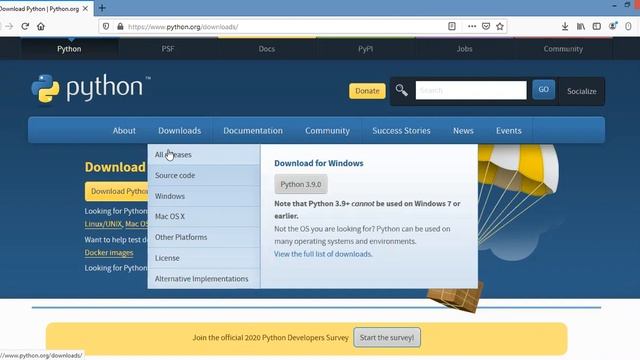Open the Documentation navigation menu
The width and height of the screenshot is (640, 360).
pyautogui.click(x=253, y=131)
